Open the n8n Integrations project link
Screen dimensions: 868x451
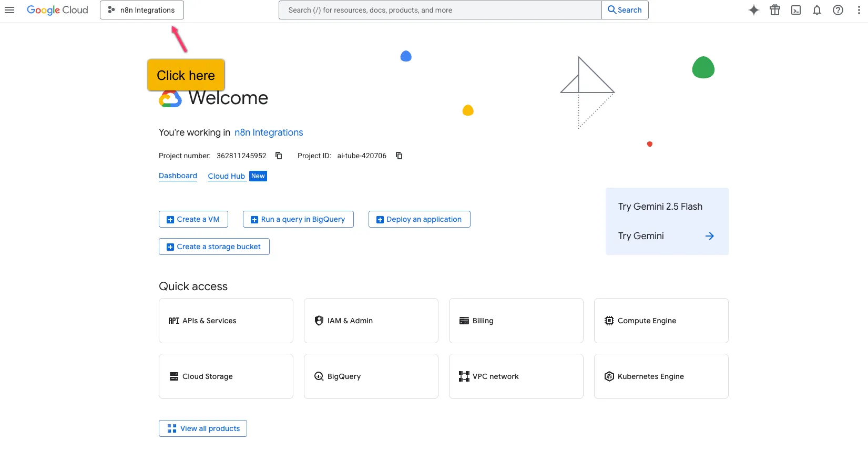(x=269, y=132)
